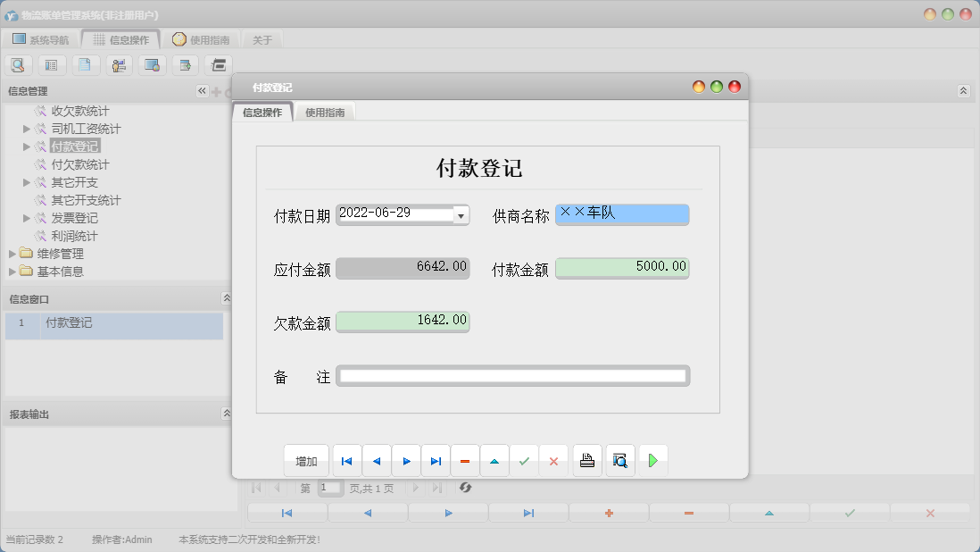Cancel editing with the red X button
980x552 pixels.
pos(553,460)
